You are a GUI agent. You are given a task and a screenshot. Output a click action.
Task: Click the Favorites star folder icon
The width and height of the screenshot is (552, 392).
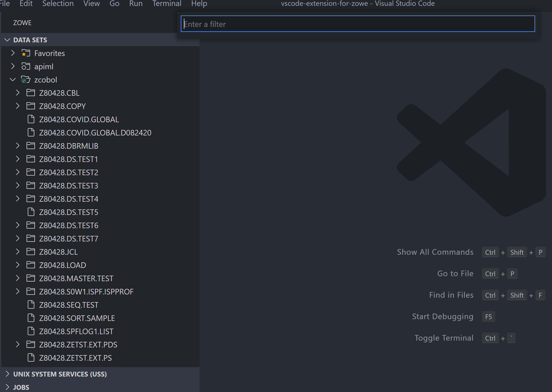26,53
